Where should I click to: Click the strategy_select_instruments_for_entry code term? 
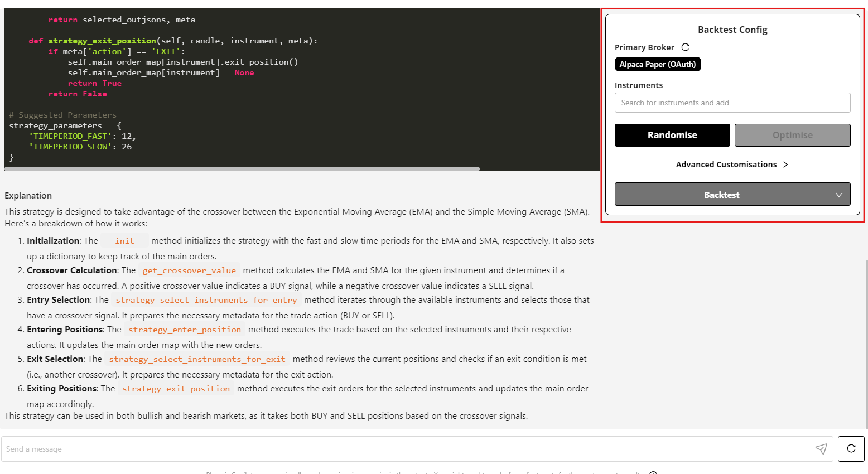[x=206, y=300]
